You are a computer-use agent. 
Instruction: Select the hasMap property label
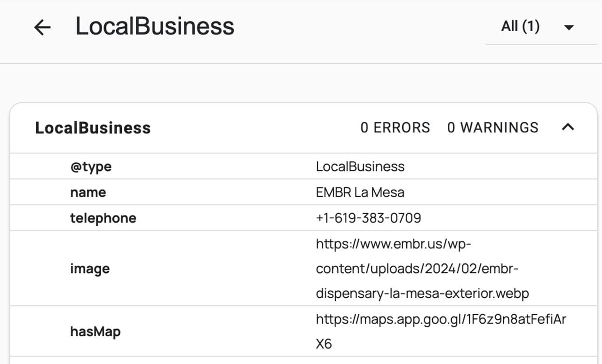click(x=95, y=332)
